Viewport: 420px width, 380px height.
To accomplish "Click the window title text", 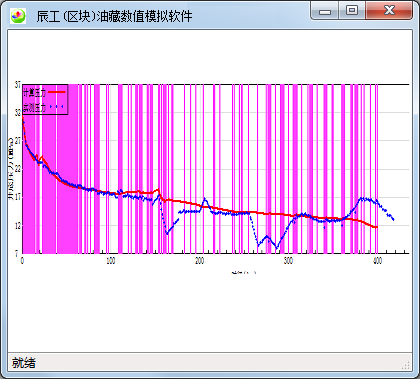I will (114, 16).
